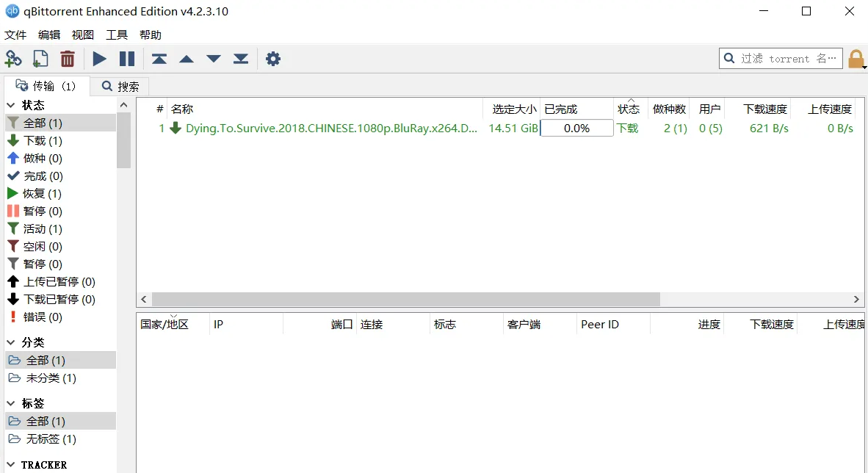Delete the selected torrent
This screenshot has width=868, height=473.
coord(68,58)
